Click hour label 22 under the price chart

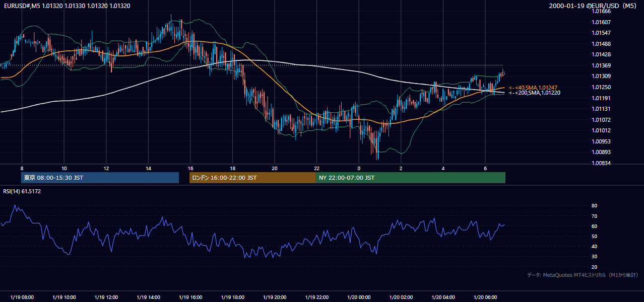(x=316, y=168)
